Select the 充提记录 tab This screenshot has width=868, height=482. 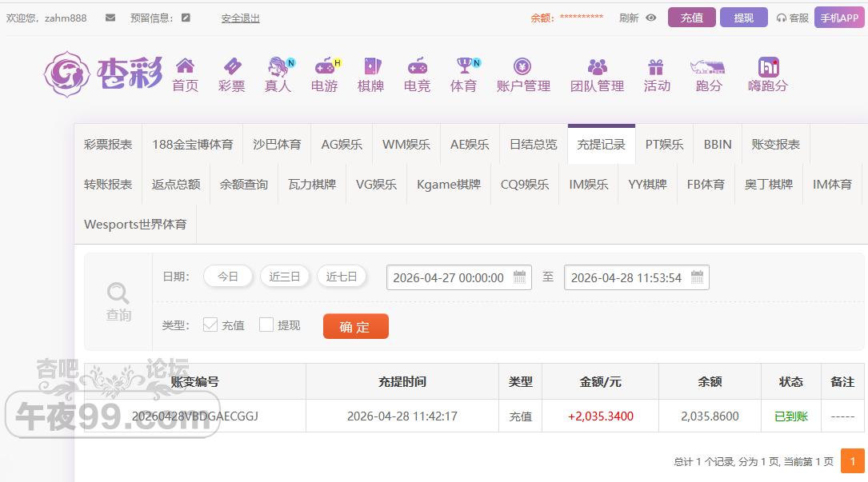tap(601, 145)
